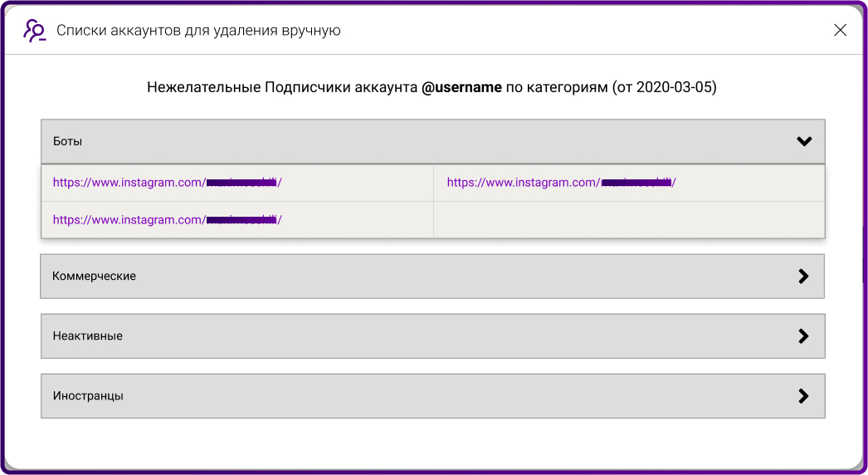Click the right chevron on Иностранцы
The image size is (868, 475).
pos(802,396)
